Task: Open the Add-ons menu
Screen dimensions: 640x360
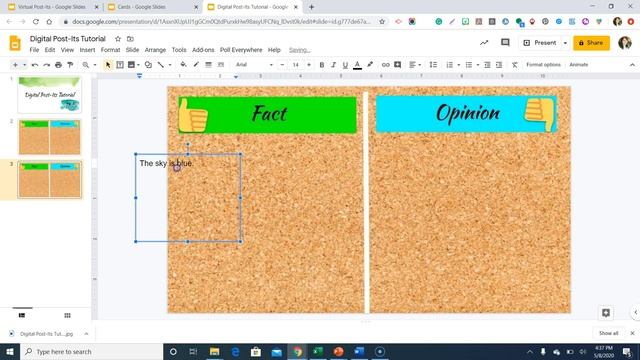Action: pos(203,50)
